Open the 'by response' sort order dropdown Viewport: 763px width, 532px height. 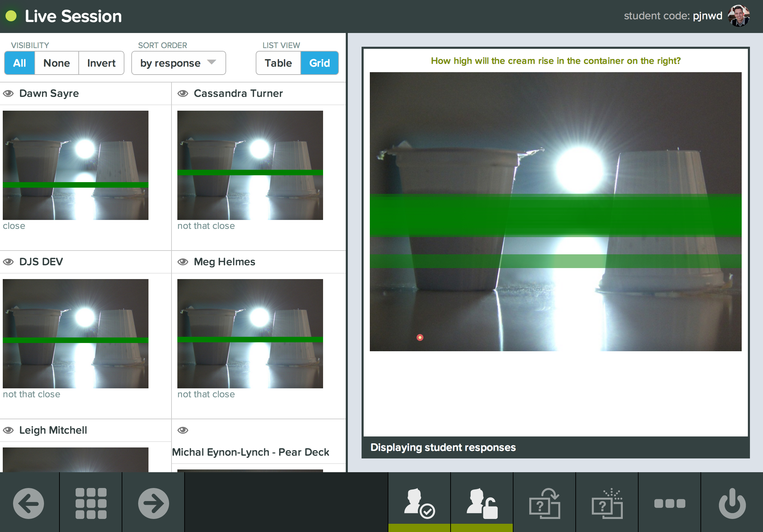click(x=178, y=63)
